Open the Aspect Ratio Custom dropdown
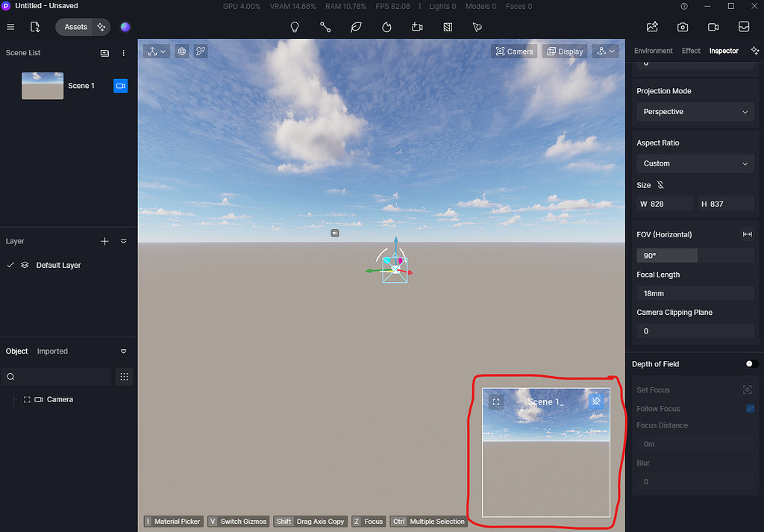764x532 pixels. [695, 163]
